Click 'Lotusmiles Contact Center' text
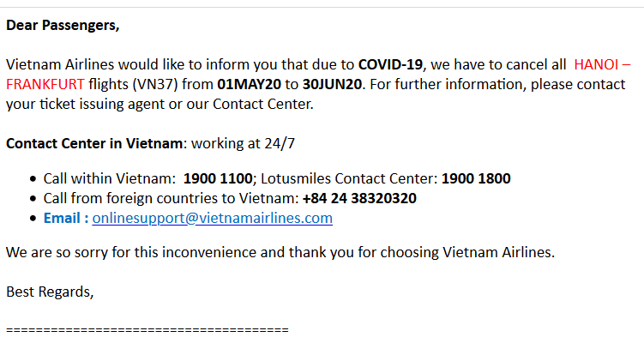 tap(349, 178)
